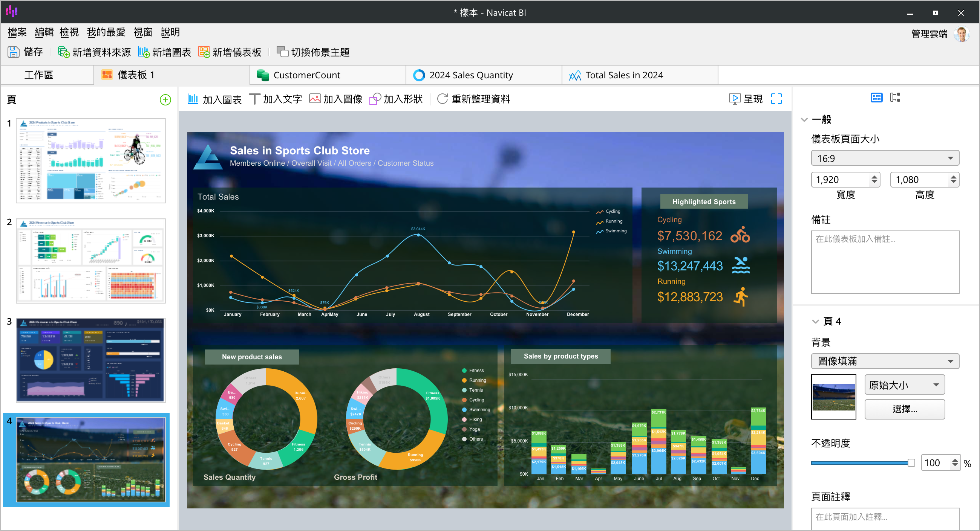This screenshot has height=531, width=980.
Task: Click the add image (加入圖像) icon
Action: click(x=315, y=99)
